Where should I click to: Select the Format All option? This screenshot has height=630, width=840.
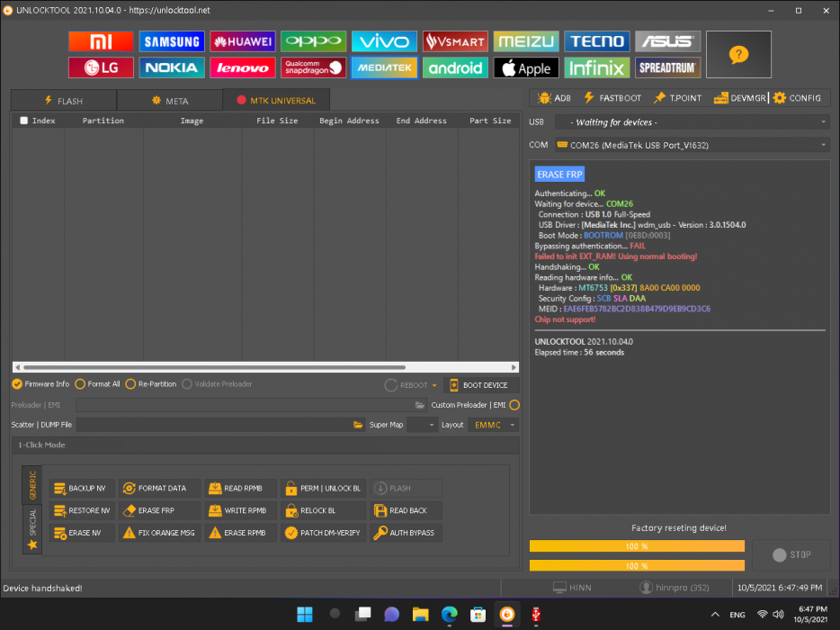(x=97, y=384)
